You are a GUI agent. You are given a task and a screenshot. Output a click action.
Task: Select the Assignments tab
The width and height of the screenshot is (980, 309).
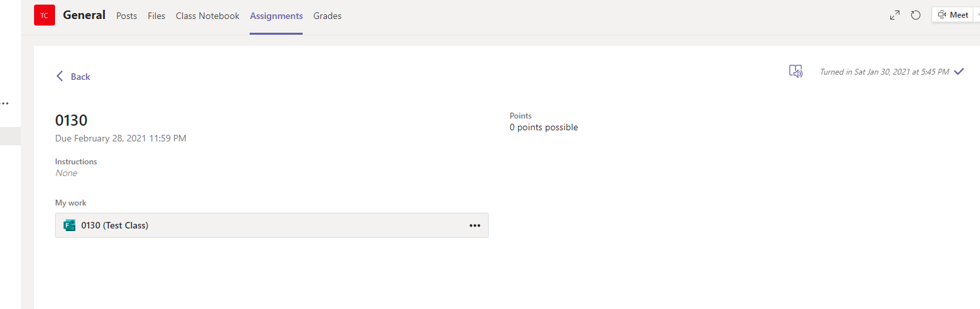[x=276, y=16]
